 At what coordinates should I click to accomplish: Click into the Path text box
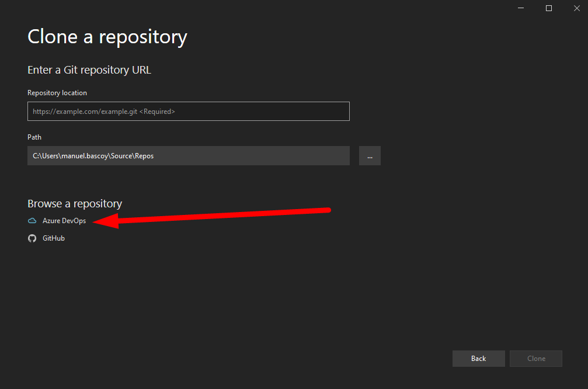188,156
